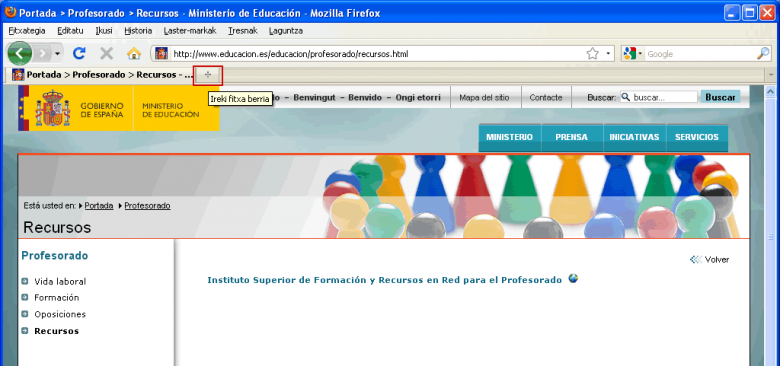Click the Buscar button
Viewport: 780px width, 366px height.
coord(720,97)
